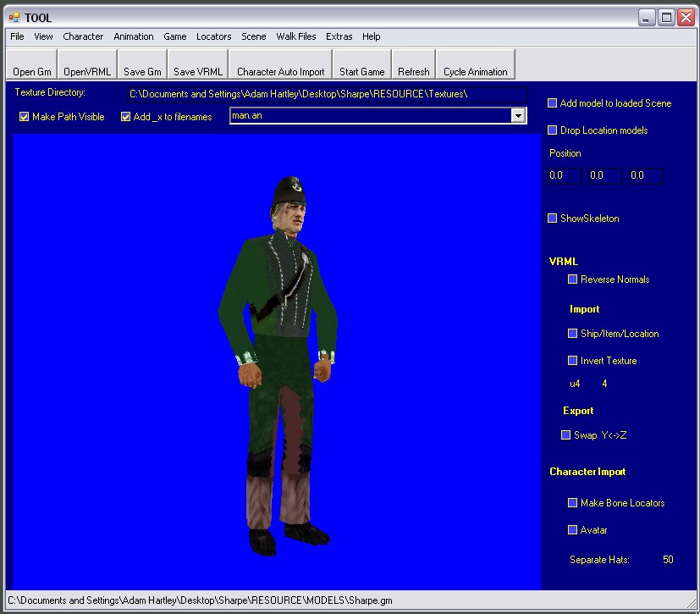Check Reverse Normals under VRML
The width and height of the screenshot is (700, 614).
572,279
